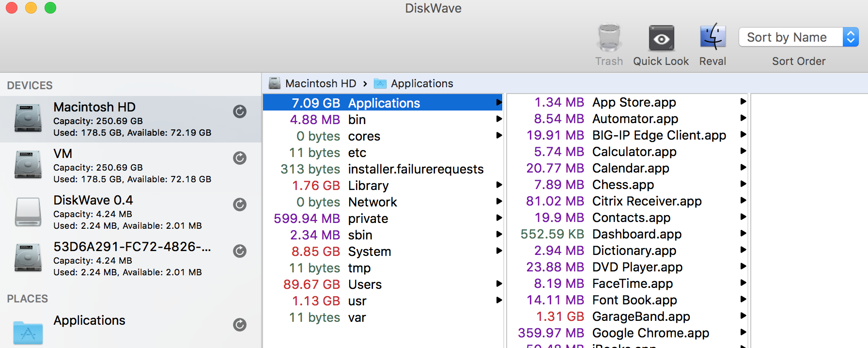Expand the Users folder arrow
The height and width of the screenshot is (348, 868).
(499, 284)
